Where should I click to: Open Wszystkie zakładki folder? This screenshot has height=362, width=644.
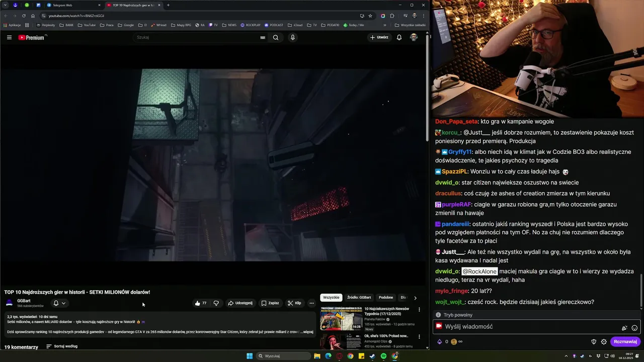[x=410, y=25]
